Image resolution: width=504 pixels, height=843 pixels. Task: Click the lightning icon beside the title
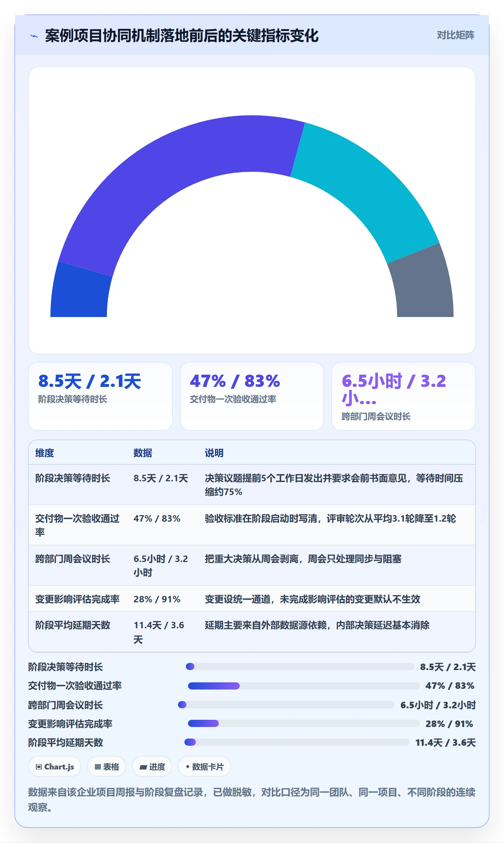(x=34, y=36)
